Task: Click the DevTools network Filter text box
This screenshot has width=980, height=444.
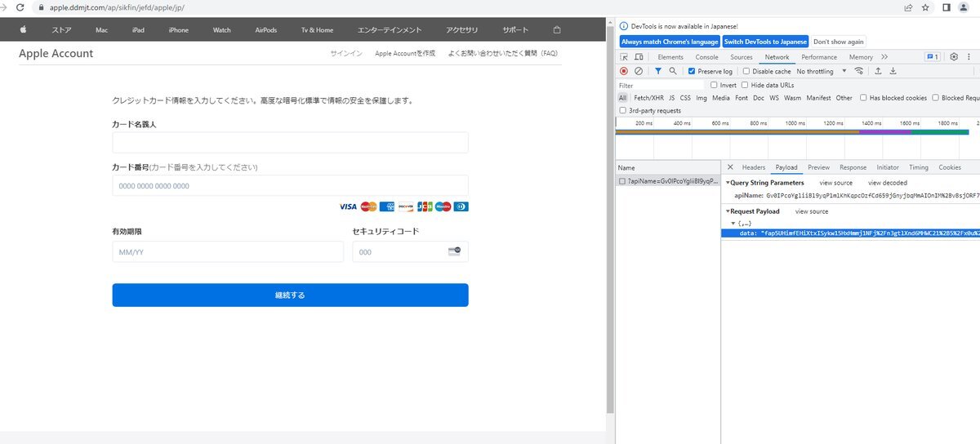Action: [x=660, y=85]
